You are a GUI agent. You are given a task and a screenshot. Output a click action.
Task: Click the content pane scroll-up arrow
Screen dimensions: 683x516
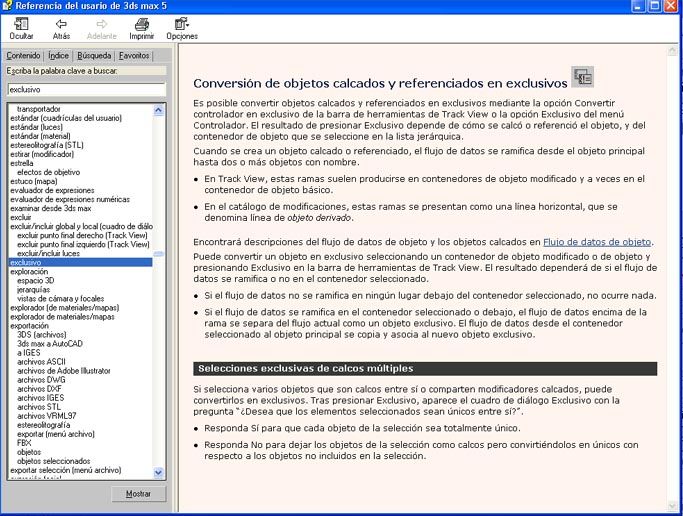point(672,52)
